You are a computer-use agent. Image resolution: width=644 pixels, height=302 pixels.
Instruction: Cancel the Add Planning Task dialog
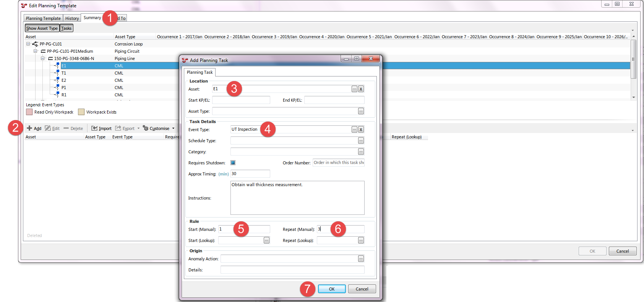[x=362, y=289]
